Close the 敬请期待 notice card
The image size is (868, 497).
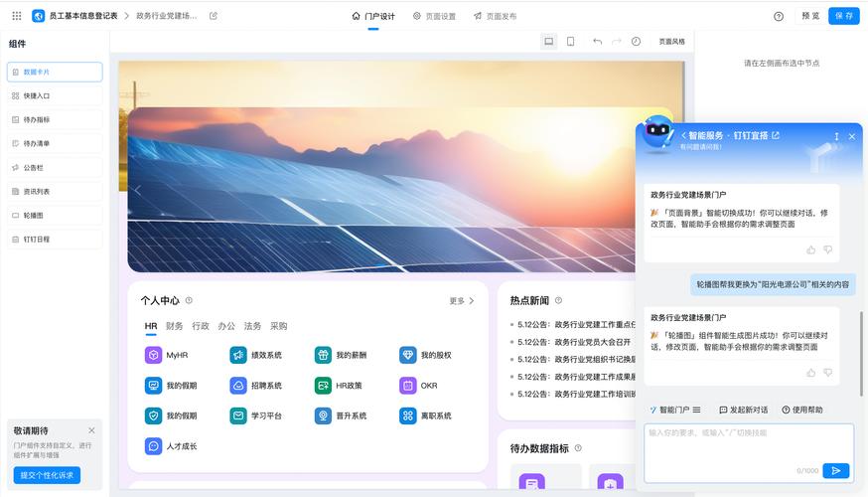pyautogui.click(x=91, y=430)
